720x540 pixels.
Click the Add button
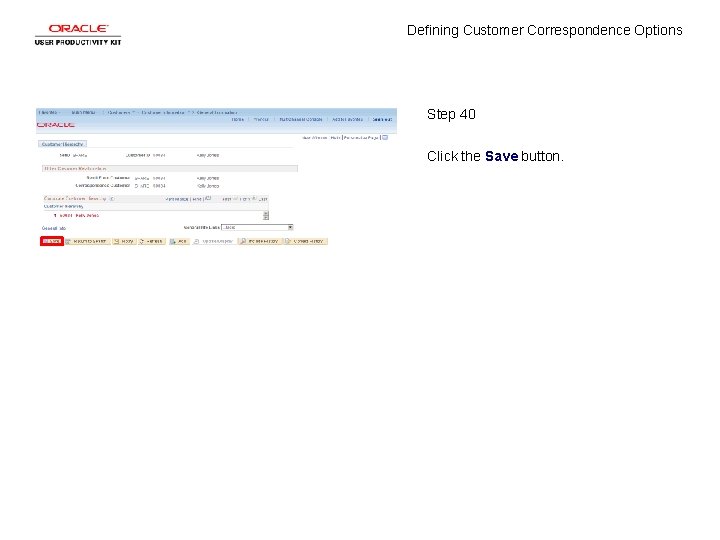[179, 241]
